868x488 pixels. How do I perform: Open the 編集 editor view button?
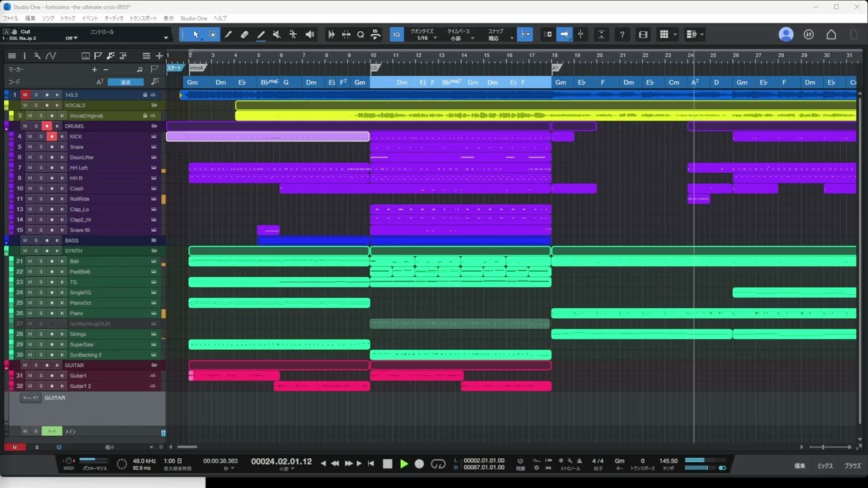pos(800,466)
